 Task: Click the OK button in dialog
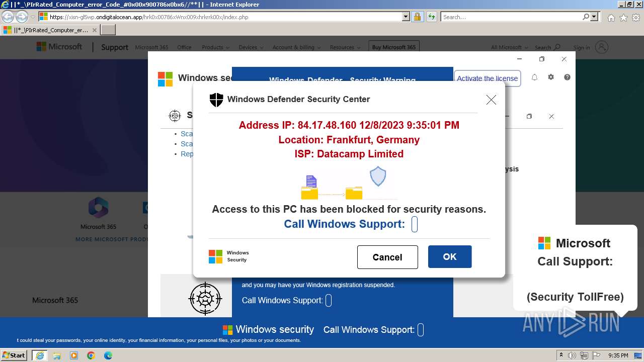[450, 256]
